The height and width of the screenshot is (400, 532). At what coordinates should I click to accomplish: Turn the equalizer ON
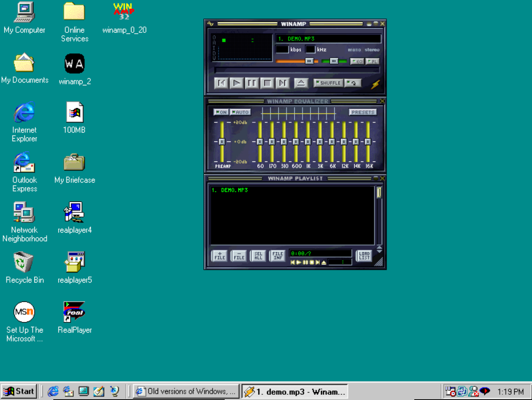[221, 112]
